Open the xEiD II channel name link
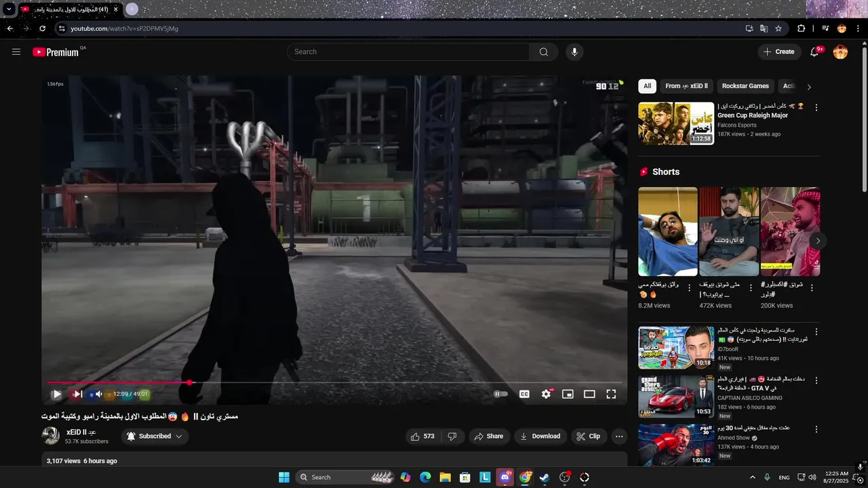 coord(81,432)
